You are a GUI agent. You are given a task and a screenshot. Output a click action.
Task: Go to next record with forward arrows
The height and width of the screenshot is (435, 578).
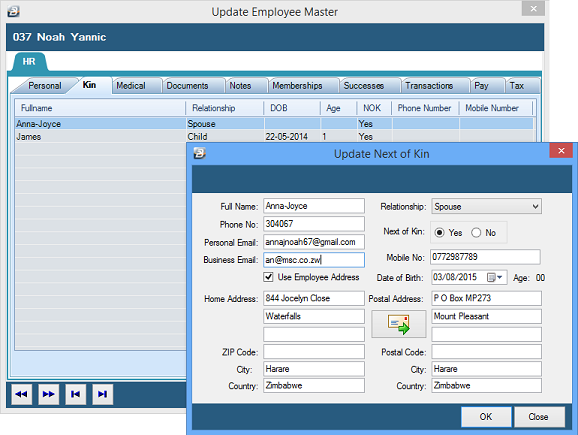coord(48,394)
